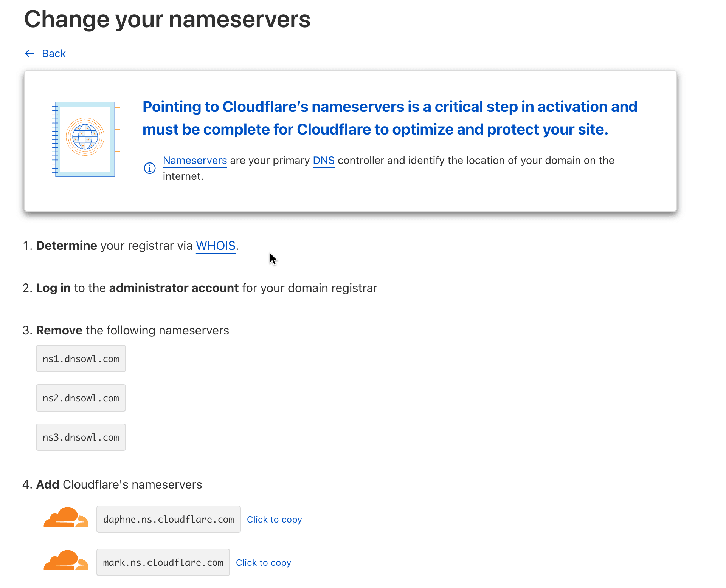Click Cloudflare cloud logo beside daphne nameserver

[66, 517]
